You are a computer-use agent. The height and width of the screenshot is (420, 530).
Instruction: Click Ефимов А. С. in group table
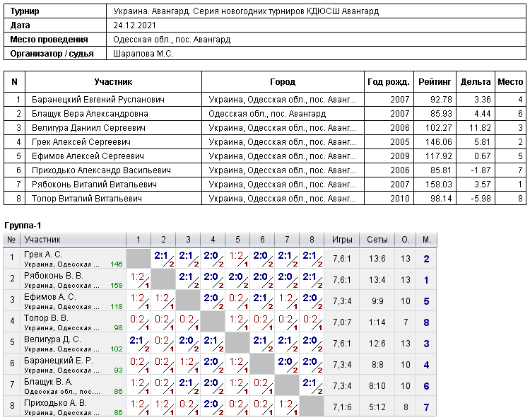click(x=50, y=297)
